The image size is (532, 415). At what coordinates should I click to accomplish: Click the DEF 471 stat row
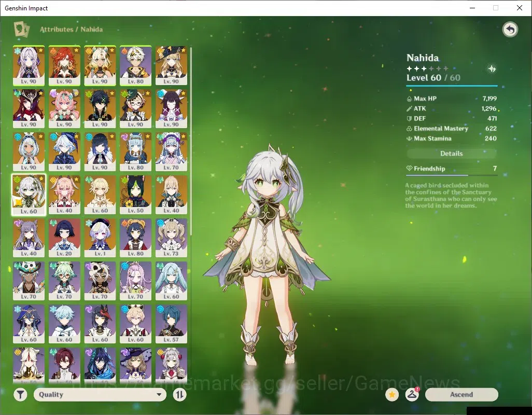(x=452, y=118)
